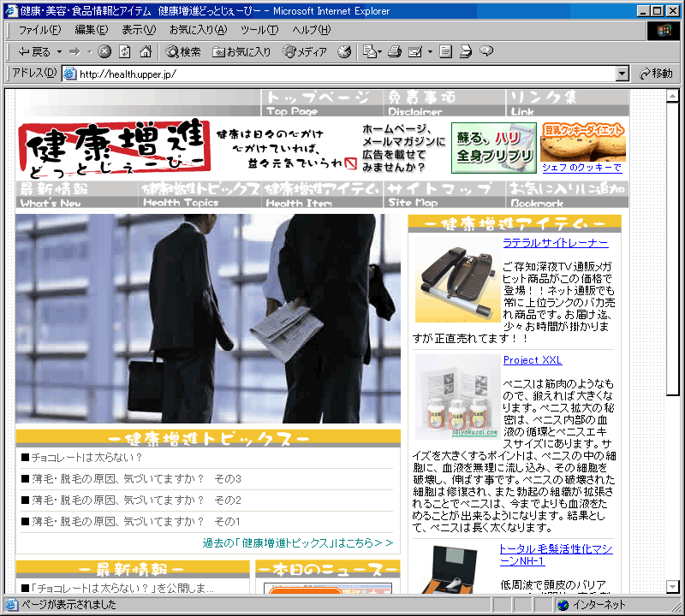Click the Messenger speech-bubble toolbar icon
Image resolution: width=685 pixels, height=616 pixels.
tap(486, 51)
